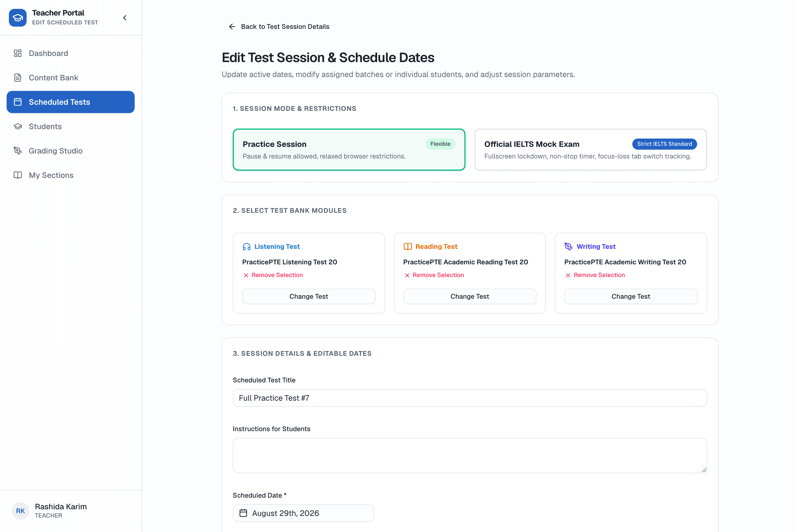Click the Listening Test headphones icon
This screenshot has width=798, height=532.
click(247, 247)
